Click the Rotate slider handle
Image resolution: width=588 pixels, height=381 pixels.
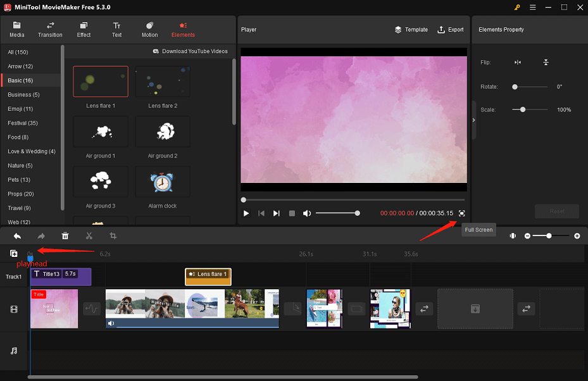point(515,87)
